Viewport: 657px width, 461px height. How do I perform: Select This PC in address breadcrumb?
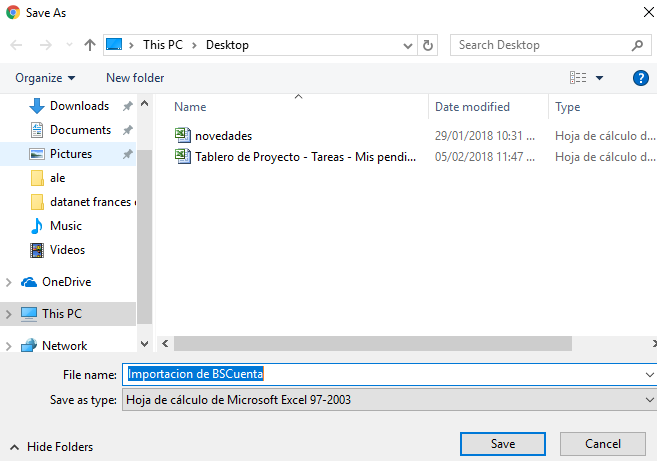[x=163, y=45]
